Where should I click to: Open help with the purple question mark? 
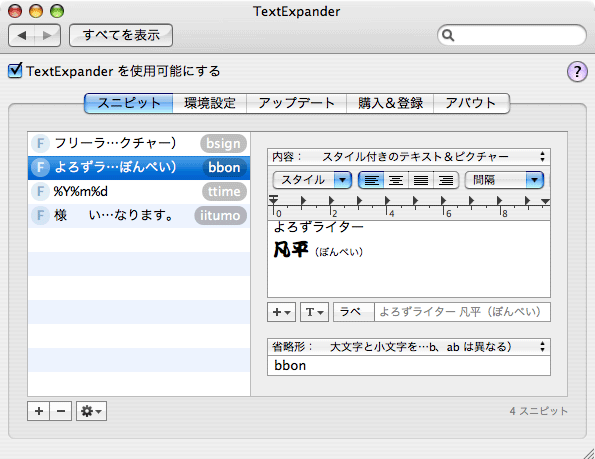tap(577, 71)
